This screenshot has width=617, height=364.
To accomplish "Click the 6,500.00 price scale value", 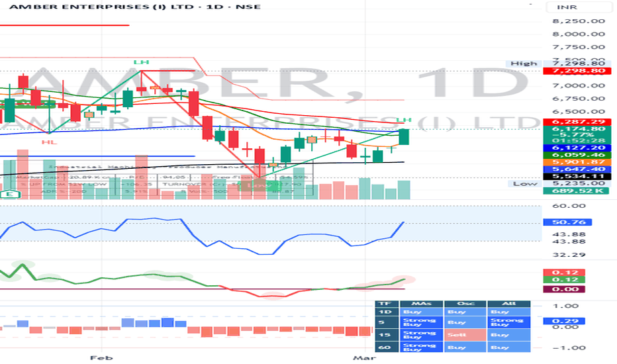I will (579, 112).
